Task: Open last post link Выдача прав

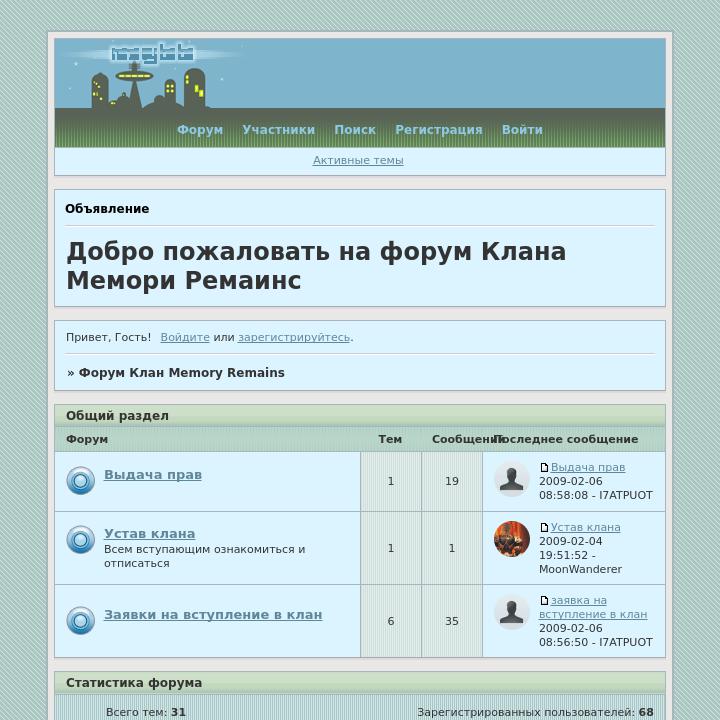Action: click(588, 467)
